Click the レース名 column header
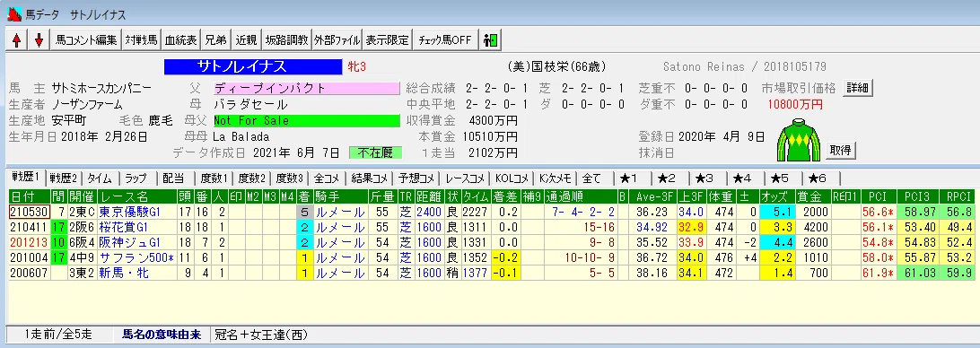980x348 pixels. (x=136, y=196)
